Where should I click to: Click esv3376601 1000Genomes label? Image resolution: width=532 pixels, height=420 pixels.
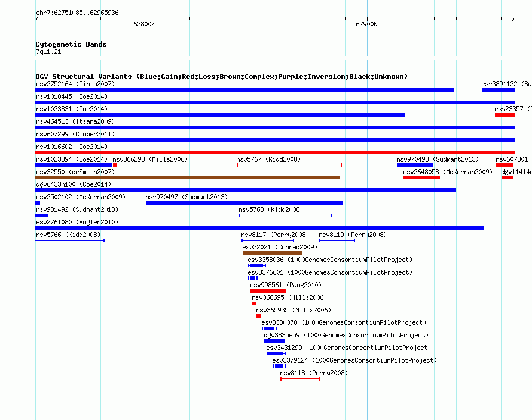[330, 272]
